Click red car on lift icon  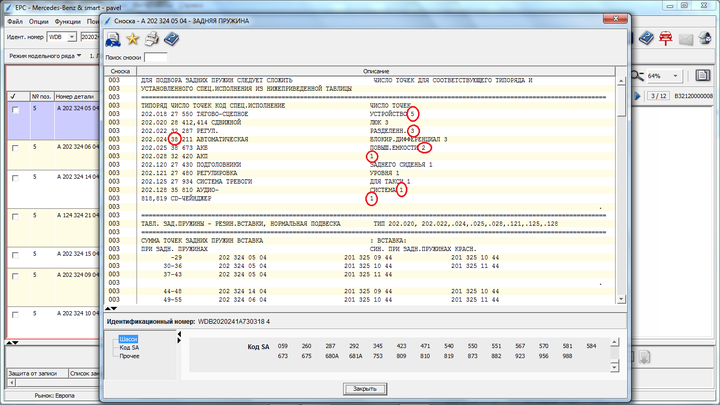665,38
